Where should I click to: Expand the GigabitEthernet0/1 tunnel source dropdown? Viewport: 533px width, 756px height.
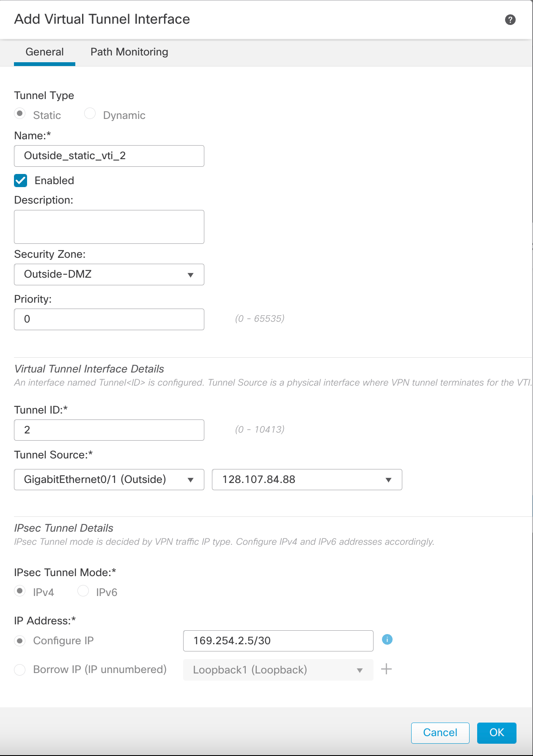pos(109,480)
